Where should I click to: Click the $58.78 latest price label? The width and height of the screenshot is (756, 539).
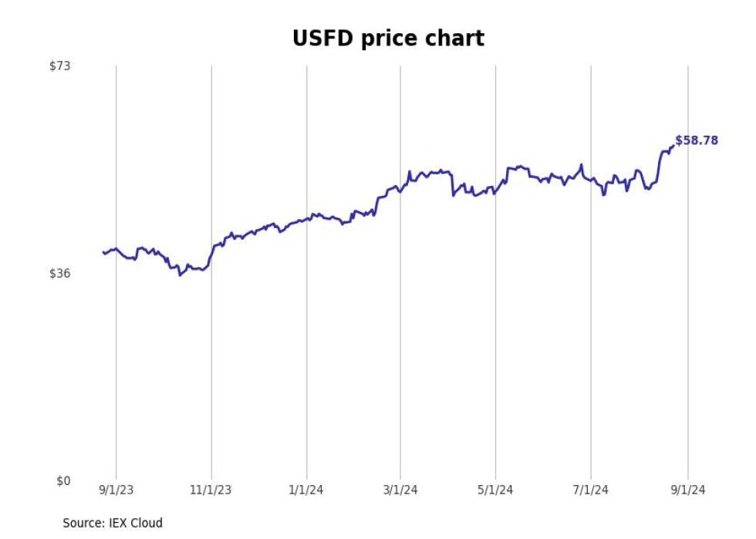pos(697,140)
